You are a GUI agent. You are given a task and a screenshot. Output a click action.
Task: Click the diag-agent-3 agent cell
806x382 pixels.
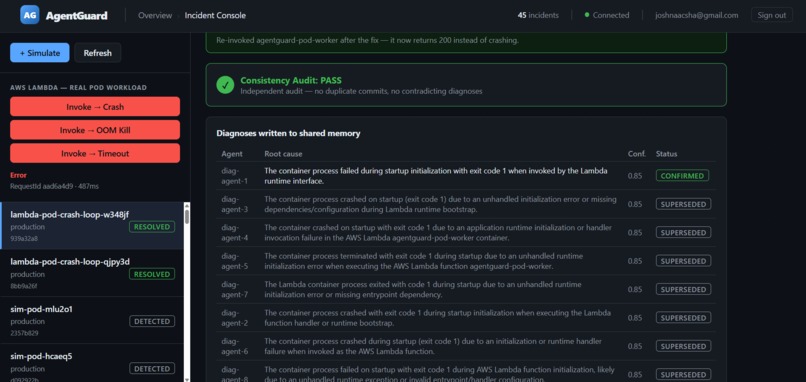(234, 204)
